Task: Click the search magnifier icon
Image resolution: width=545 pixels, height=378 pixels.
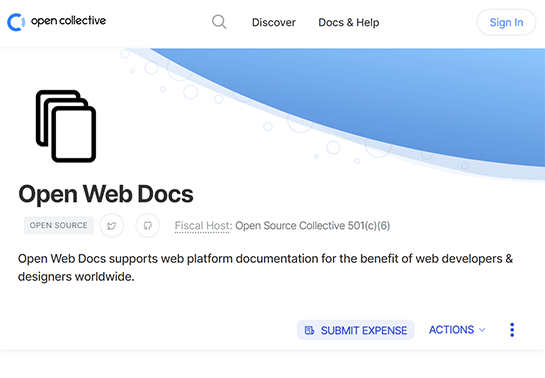Action: [219, 22]
